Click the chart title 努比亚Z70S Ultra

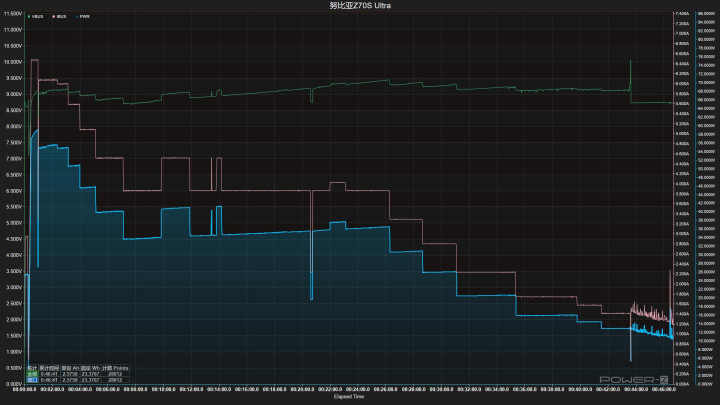pos(359,6)
